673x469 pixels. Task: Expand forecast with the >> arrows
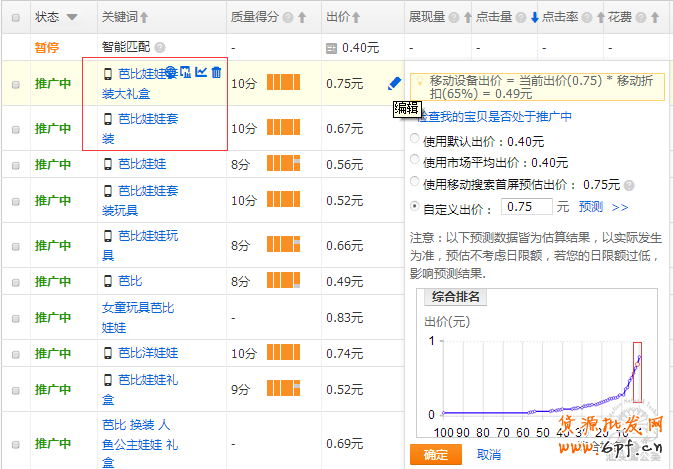click(620, 207)
